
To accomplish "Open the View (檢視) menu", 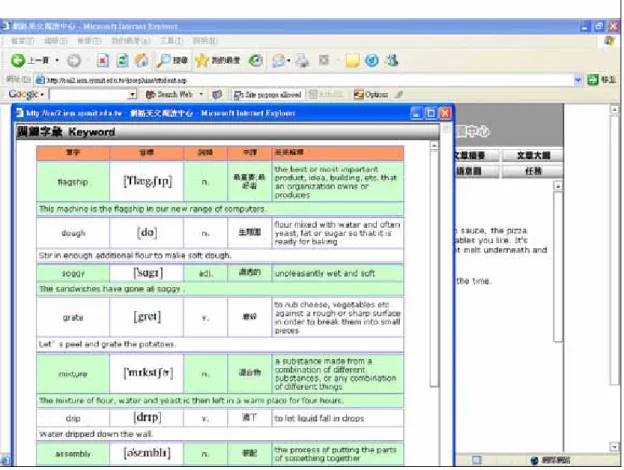I will [89, 41].
